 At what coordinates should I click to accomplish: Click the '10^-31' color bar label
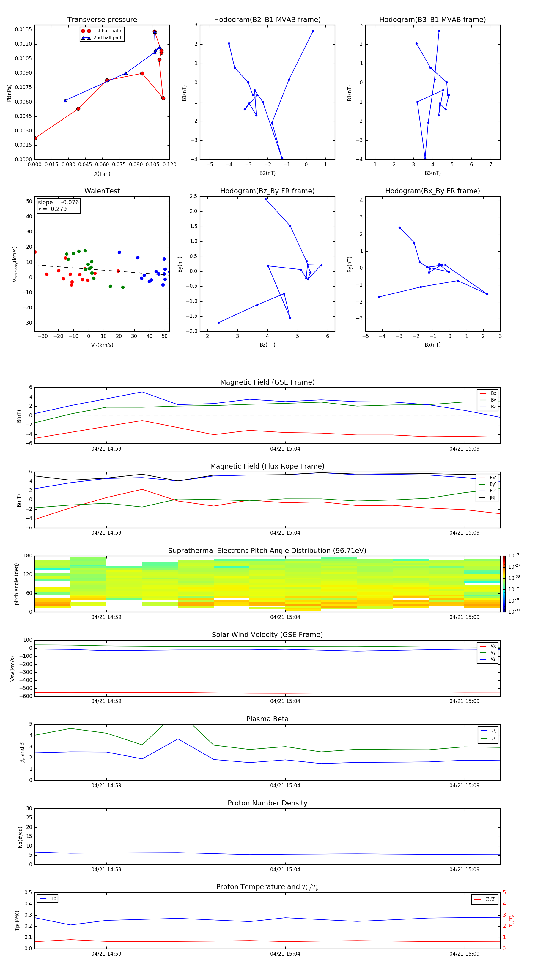click(x=514, y=611)
